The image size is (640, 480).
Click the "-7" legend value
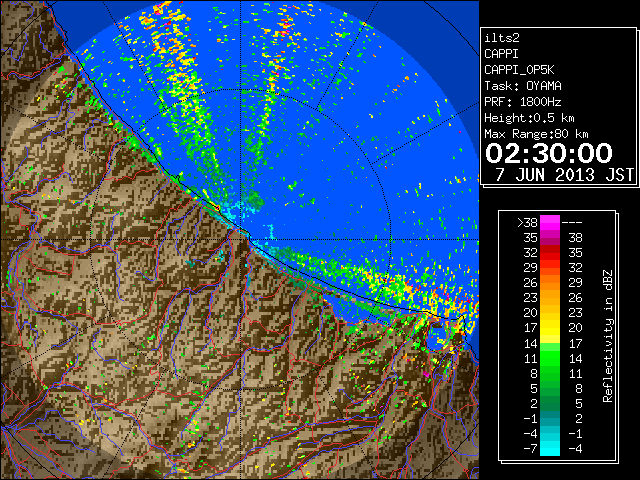coord(530,449)
